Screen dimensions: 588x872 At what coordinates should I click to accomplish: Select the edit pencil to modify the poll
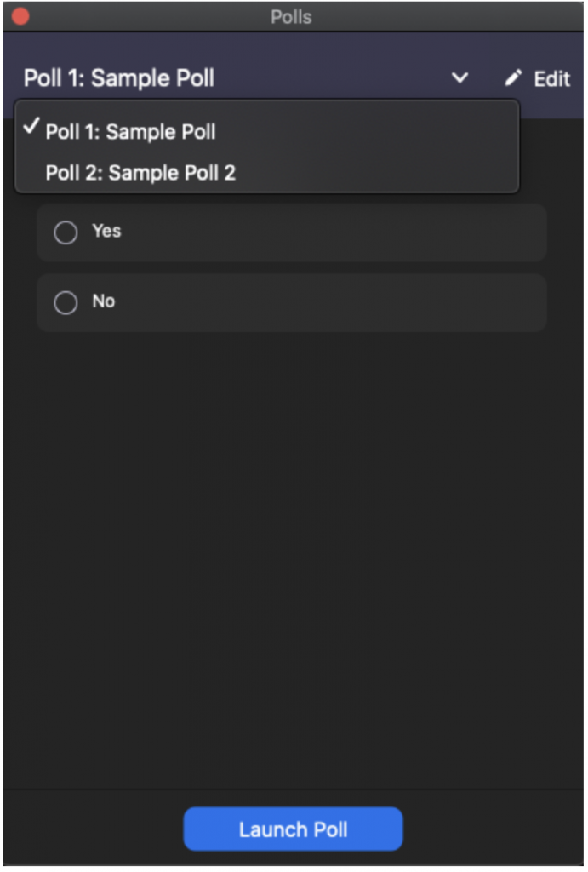[x=513, y=79]
